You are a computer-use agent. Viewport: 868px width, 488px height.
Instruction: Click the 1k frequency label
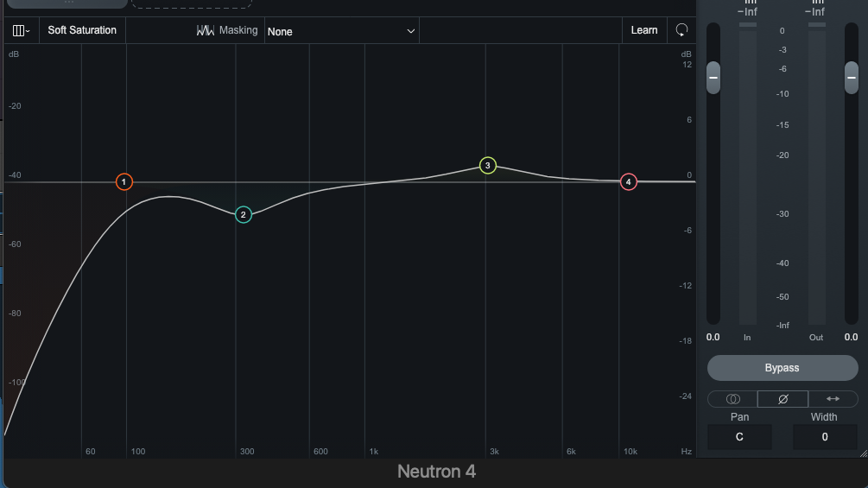click(x=374, y=452)
